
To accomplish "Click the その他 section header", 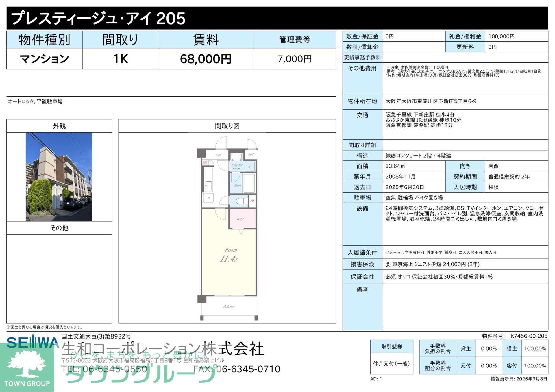I will pos(59,228).
